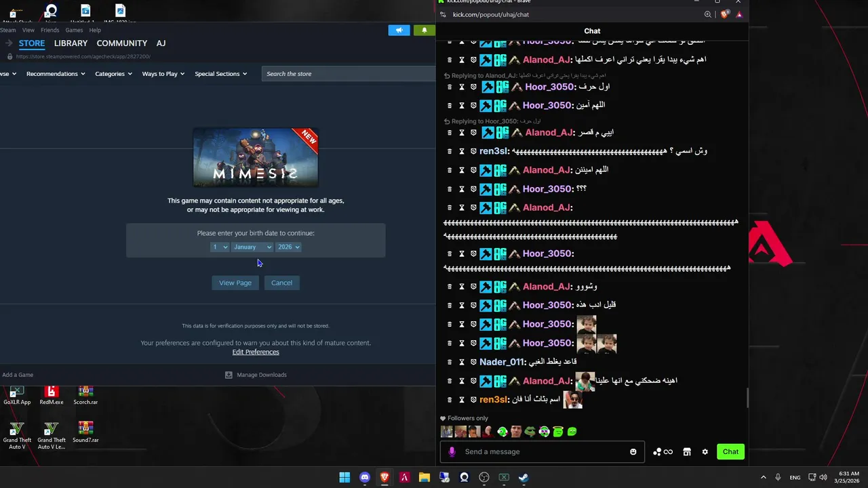Viewport: 868px width, 488px height.
Task: Click the Kick chat scrollbar thumb
Action: tap(747, 398)
